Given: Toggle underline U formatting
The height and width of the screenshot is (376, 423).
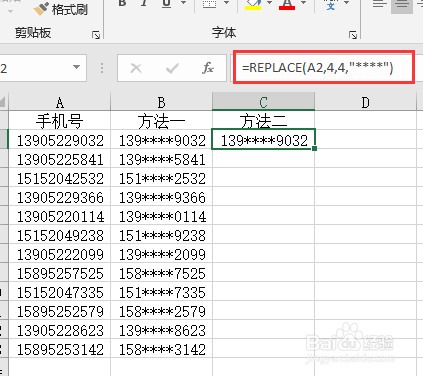Looking at the screenshot, I should pyautogui.click(x=166, y=3).
